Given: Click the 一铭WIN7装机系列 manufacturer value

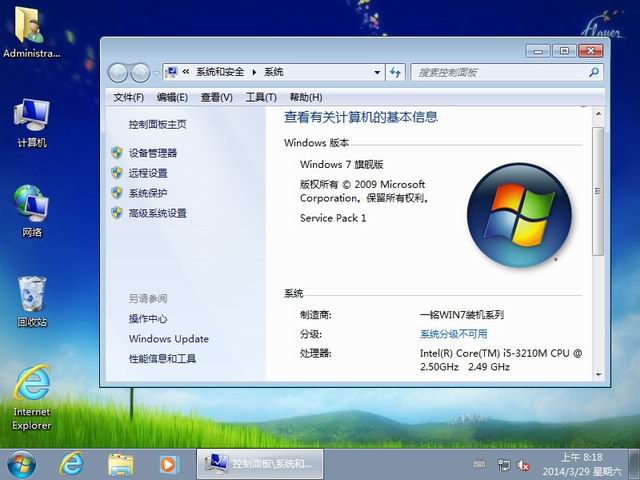Looking at the screenshot, I should point(462,315).
